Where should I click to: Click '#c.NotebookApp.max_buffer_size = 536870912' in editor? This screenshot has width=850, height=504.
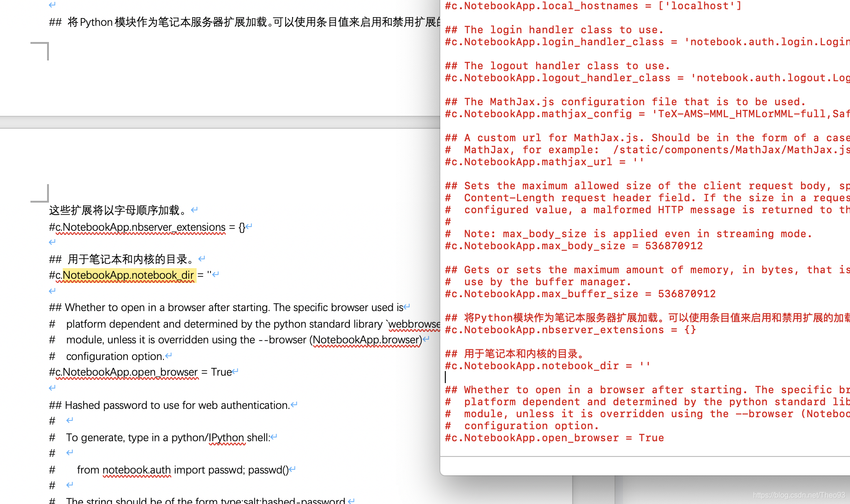point(580,294)
